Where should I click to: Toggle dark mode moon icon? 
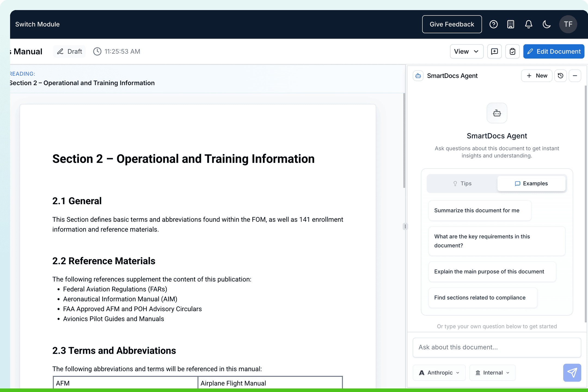(547, 24)
